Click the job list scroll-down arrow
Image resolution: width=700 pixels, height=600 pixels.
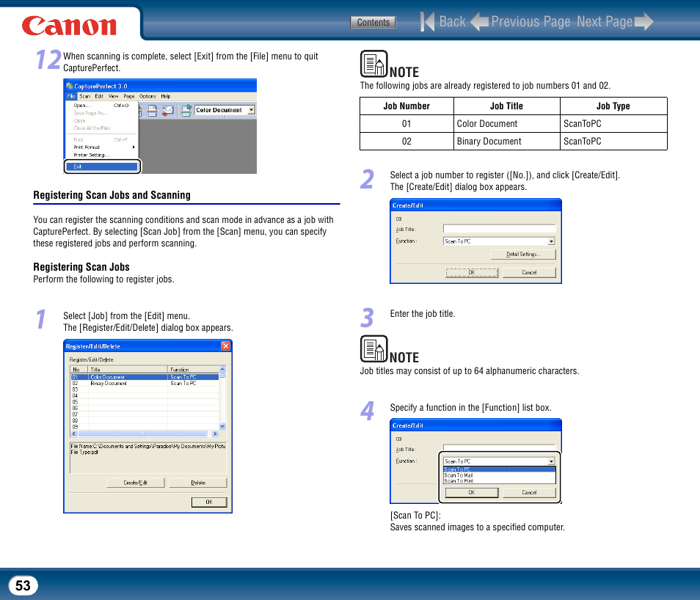222,426
